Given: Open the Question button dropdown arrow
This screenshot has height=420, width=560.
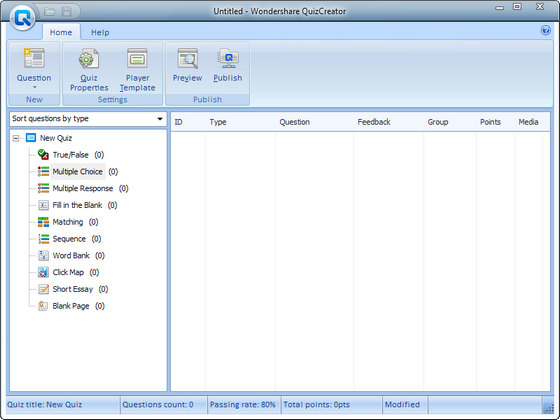Looking at the screenshot, I should pos(34,88).
